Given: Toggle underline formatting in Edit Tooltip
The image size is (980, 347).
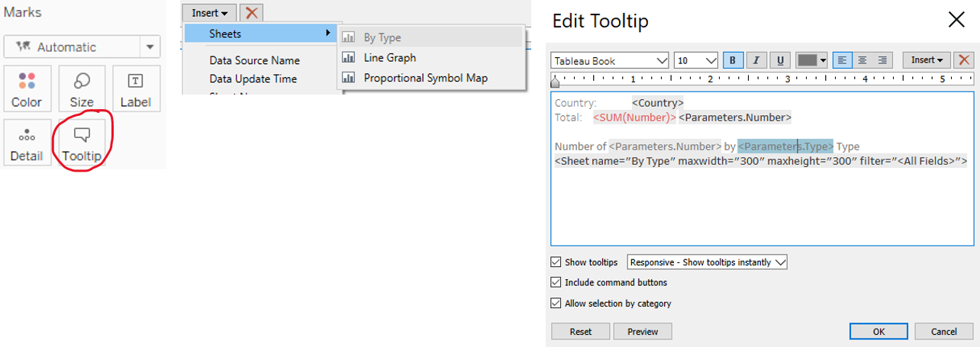Looking at the screenshot, I should [779, 60].
